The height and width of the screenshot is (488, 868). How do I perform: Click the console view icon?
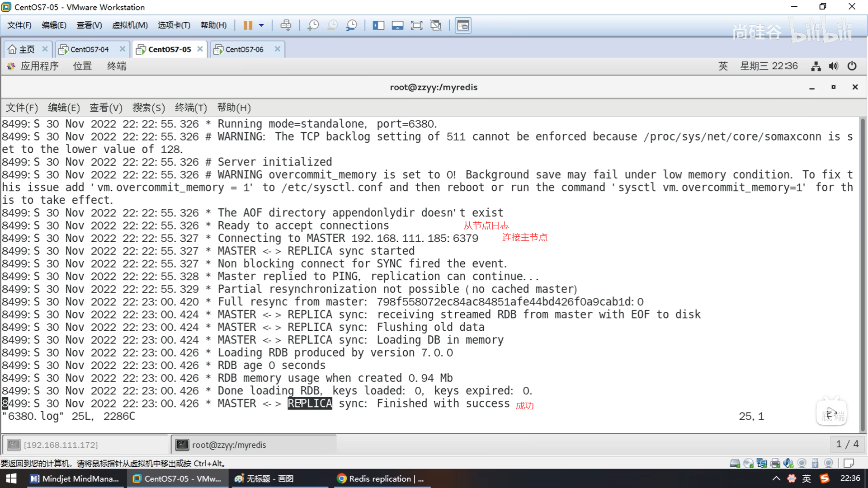coord(463,25)
